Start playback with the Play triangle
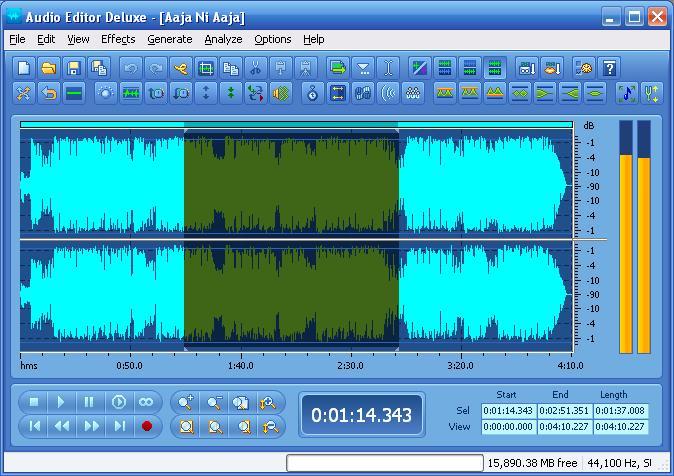 [61, 402]
